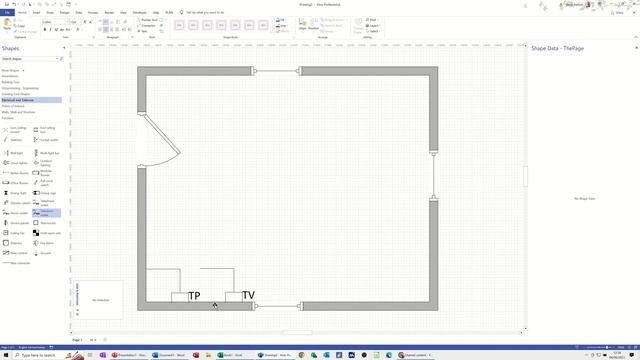Collapse the Shapes pane

click(x=64, y=48)
